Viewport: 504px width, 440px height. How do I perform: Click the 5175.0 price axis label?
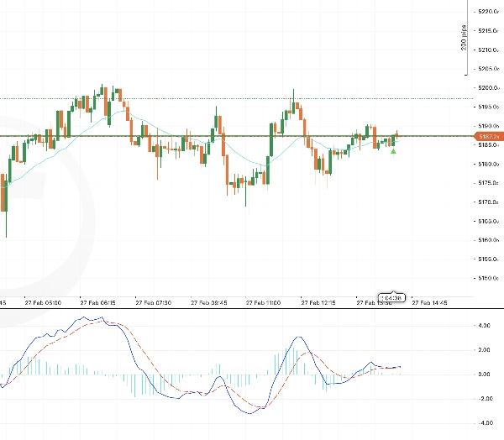click(489, 183)
